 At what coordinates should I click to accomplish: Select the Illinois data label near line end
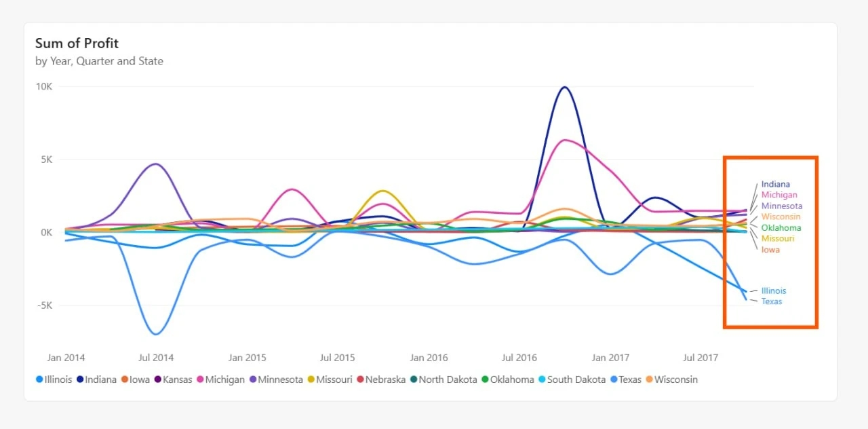(x=774, y=291)
